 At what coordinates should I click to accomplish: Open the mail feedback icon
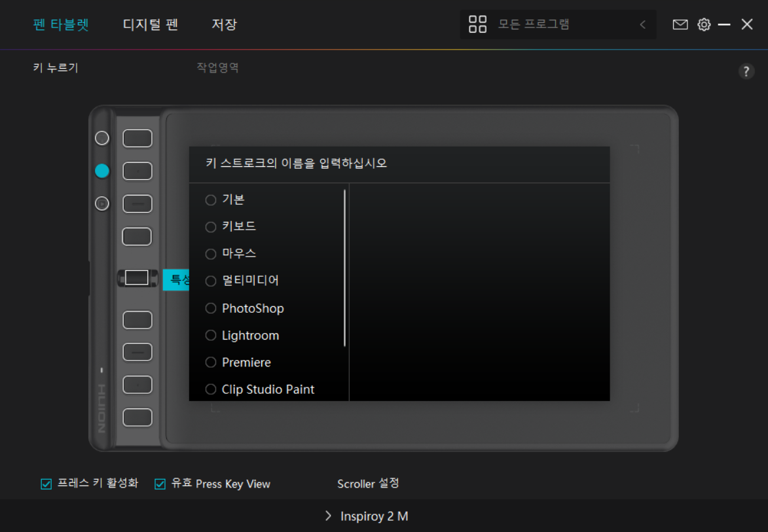click(680, 24)
